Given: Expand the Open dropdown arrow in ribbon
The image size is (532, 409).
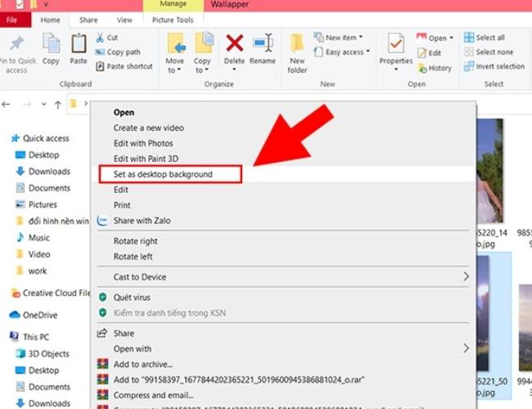Looking at the screenshot, I should coord(452,38).
